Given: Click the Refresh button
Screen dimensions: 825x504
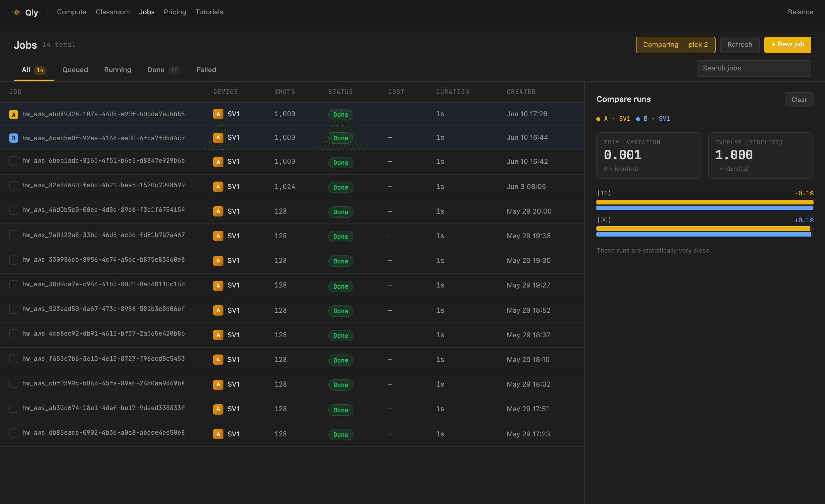Looking at the screenshot, I should [x=740, y=45].
